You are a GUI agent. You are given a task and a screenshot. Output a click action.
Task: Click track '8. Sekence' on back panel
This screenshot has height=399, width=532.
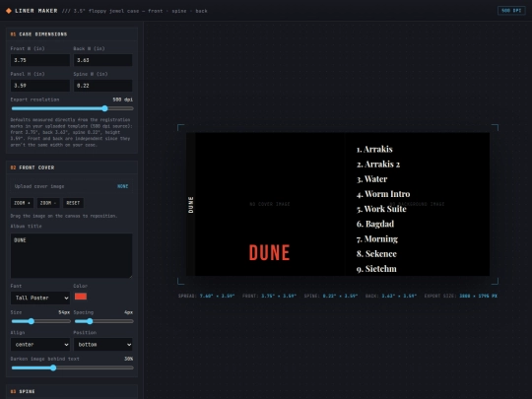pos(376,254)
